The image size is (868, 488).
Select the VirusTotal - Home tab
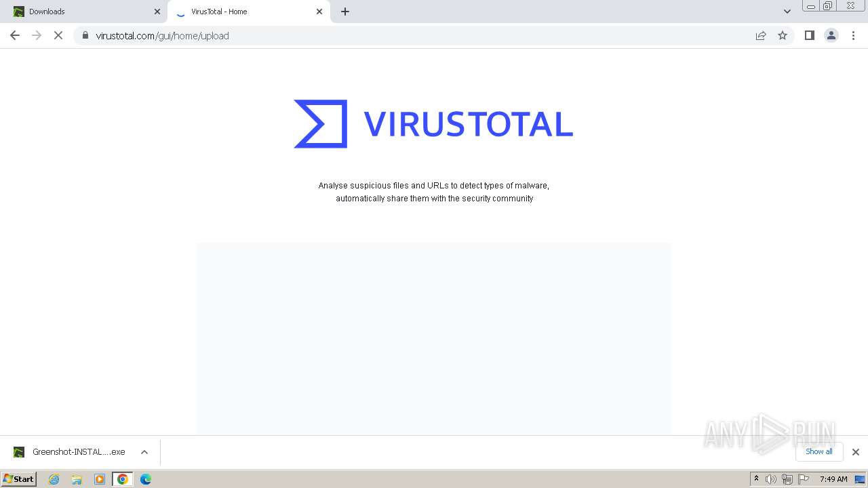[x=248, y=12]
